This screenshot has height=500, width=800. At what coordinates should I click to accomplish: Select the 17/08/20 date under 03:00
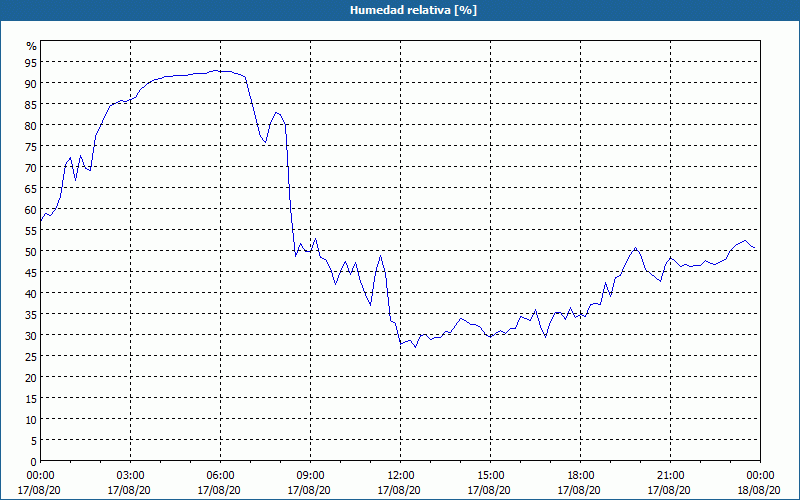(x=129, y=490)
